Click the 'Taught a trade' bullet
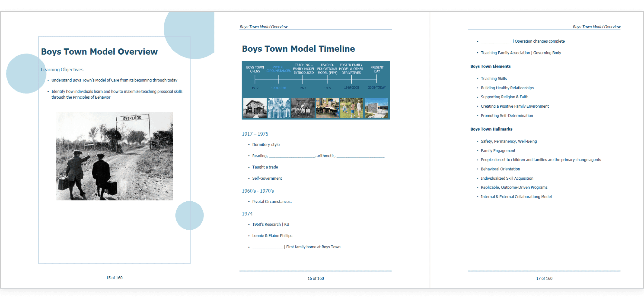644x300 pixels. 265,167
